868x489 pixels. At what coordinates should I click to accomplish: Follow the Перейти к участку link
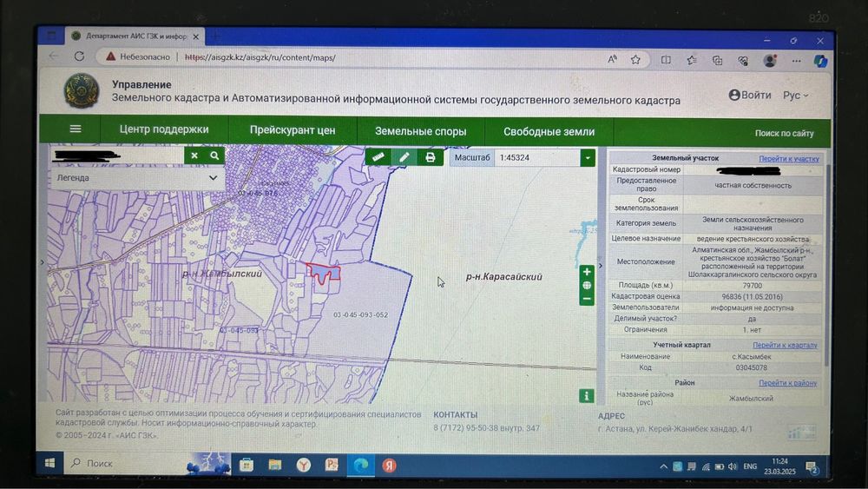coord(788,158)
